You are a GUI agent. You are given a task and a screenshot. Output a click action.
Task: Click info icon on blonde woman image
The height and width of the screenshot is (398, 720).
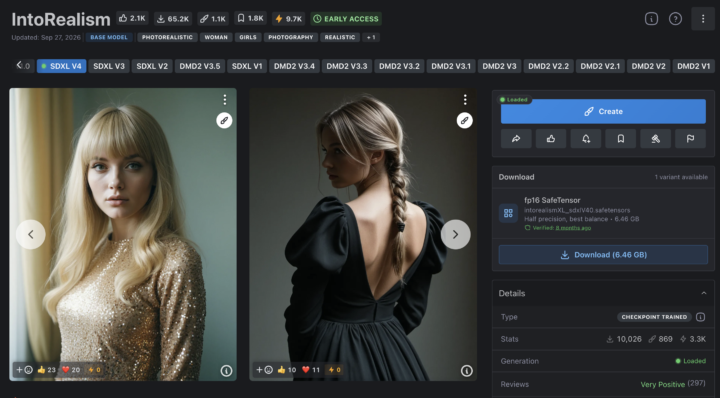[226, 370]
